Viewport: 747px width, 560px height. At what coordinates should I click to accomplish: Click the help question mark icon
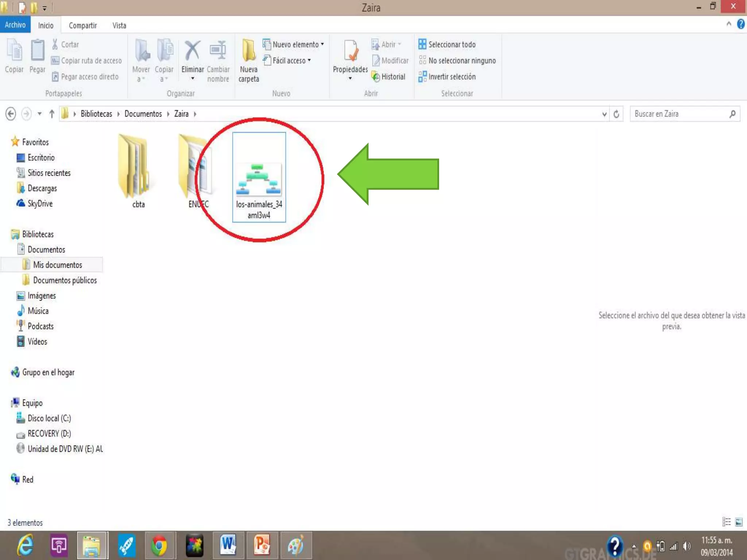click(740, 24)
